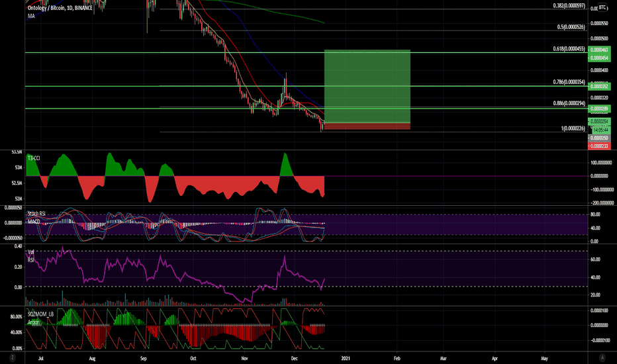The height and width of the screenshot is (364, 617).
Task: Click the Jul label on time axis
Action: [x=41, y=359]
